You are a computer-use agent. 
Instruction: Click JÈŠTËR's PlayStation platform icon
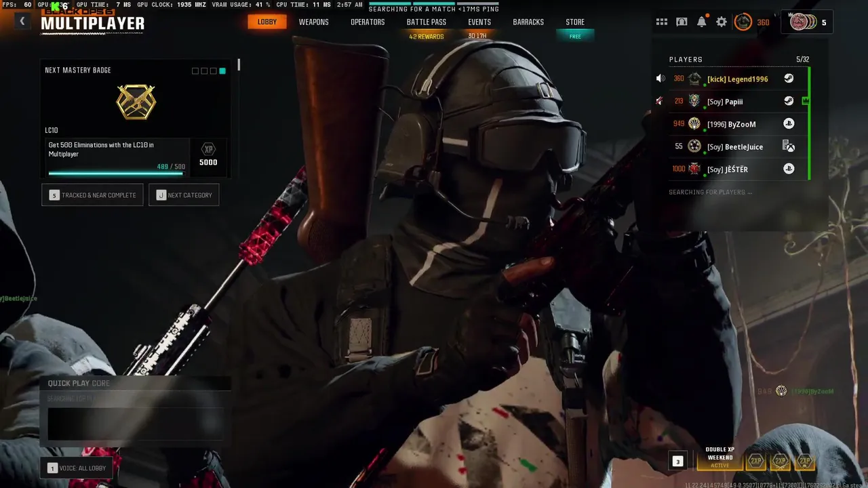789,169
